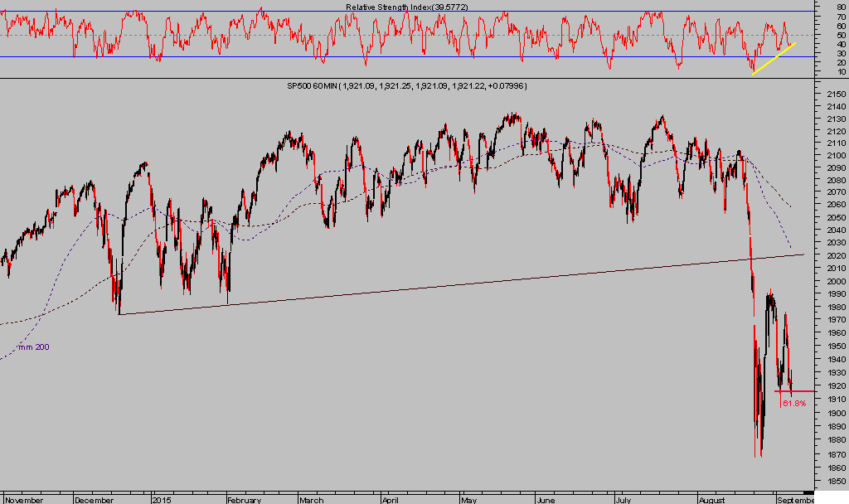Select the September label on time axis
The height and width of the screenshot is (504, 849).
point(796,500)
